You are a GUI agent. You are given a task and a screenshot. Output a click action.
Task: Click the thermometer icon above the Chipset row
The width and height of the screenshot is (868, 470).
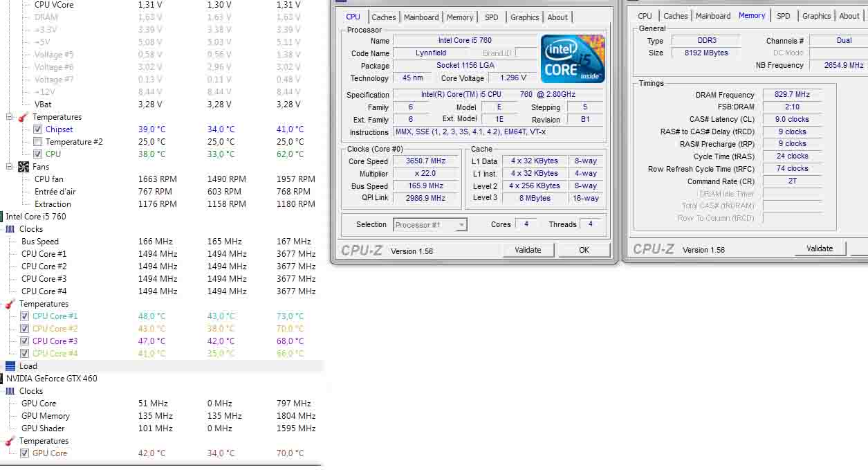coord(24,117)
